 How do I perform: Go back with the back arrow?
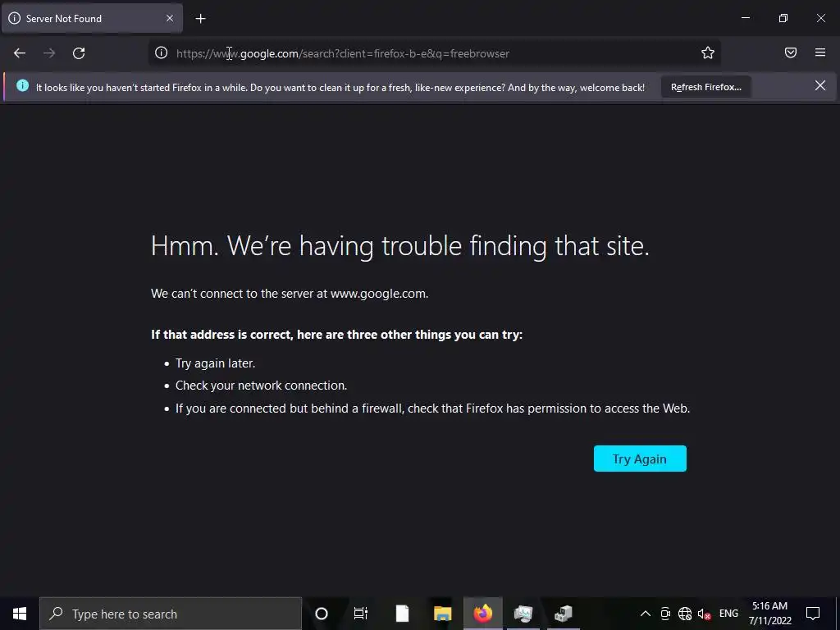[x=20, y=53]
